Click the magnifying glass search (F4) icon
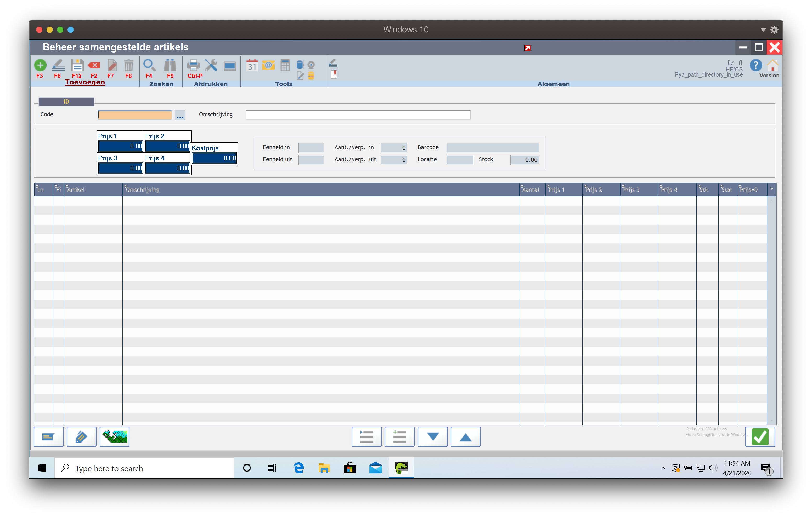Image resolution: width=812 pixels, height=517 pixels. pyautogui.click(x=149, y=65)
